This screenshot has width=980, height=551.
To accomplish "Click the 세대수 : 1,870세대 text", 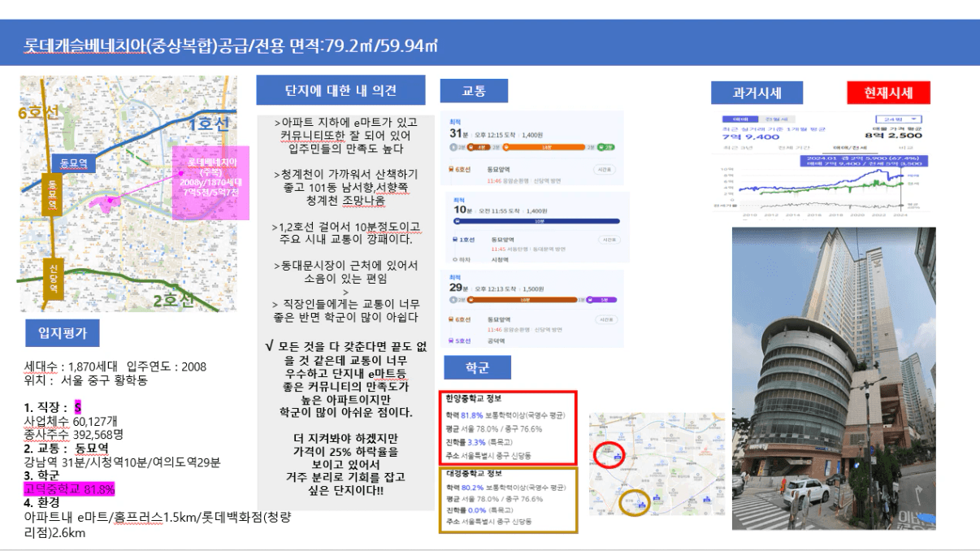I will [70, 367].
